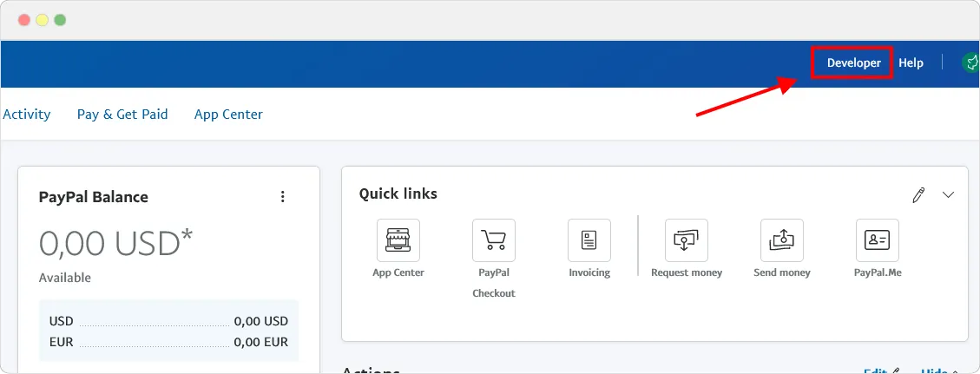
Task: Switch to the App Center tab
Action: (228, 115)
